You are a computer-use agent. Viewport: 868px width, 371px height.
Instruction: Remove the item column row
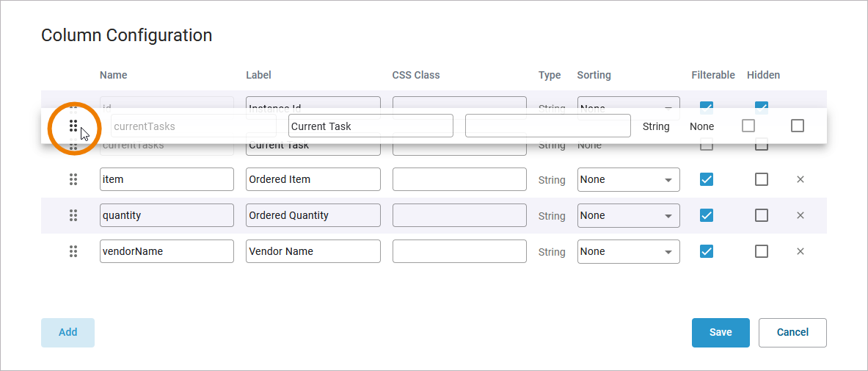pos(800,179)
